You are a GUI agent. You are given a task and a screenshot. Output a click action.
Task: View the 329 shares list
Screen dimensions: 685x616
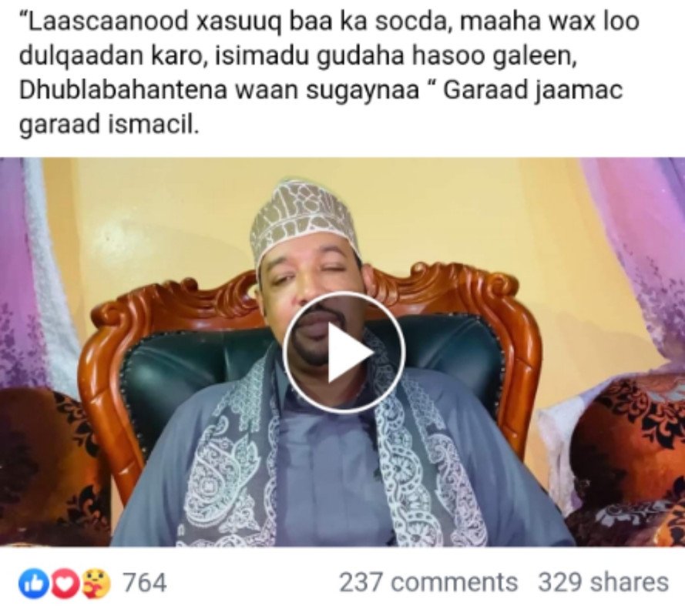click(603, 583)
